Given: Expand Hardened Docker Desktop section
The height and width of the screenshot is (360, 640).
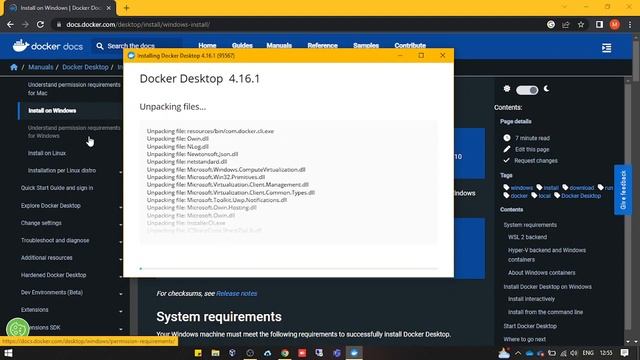Looking at the screenshot, I should 120,277.
